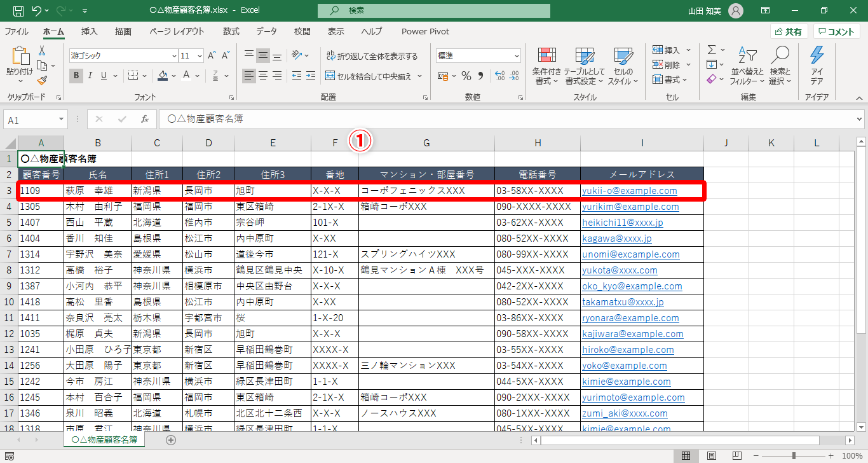Switch to the 数式 ribbon tab
The width and height of the screenshot is (868, 463).
point(231,31)
